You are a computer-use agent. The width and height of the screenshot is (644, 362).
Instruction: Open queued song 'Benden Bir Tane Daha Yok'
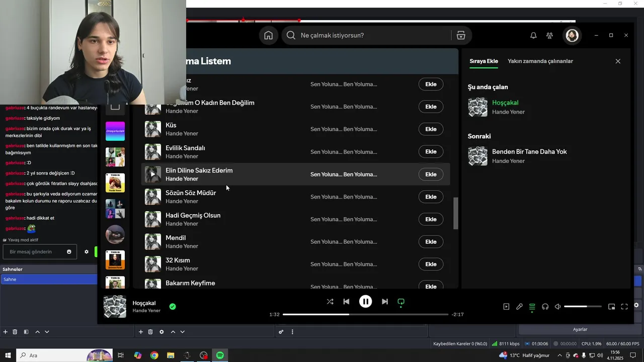click(x=529, y=152)
